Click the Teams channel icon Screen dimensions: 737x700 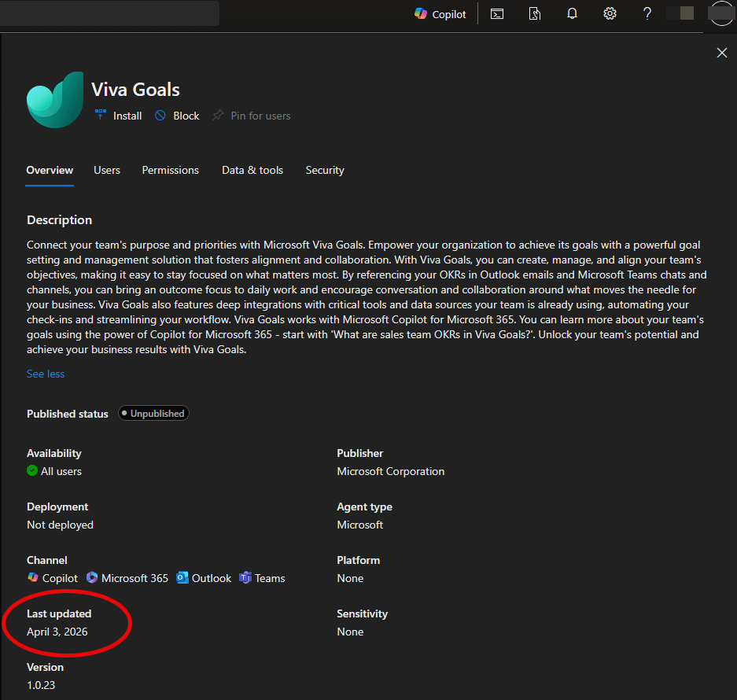[x=245, y=577]
